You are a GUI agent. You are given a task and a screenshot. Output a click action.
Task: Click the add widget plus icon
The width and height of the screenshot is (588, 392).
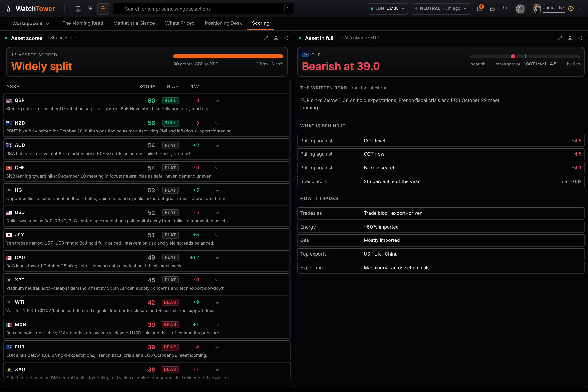pyautogui.click(x=91, y=9)
